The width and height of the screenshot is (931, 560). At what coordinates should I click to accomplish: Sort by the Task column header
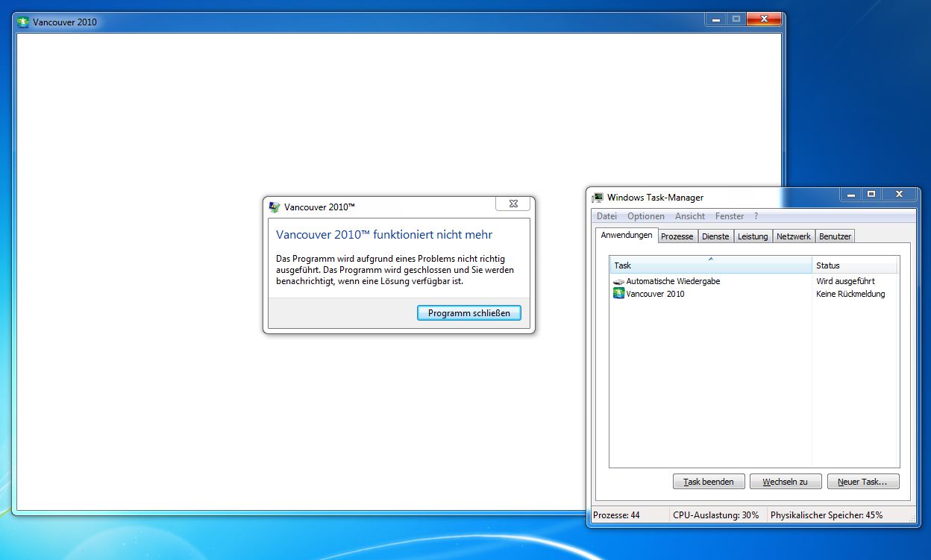tap(711, 265)
